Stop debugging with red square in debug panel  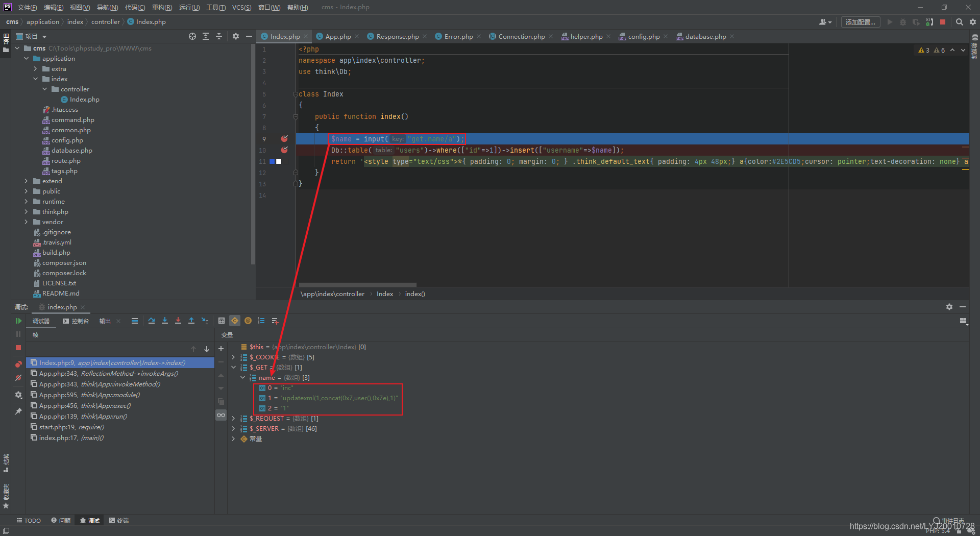[18, 347]
